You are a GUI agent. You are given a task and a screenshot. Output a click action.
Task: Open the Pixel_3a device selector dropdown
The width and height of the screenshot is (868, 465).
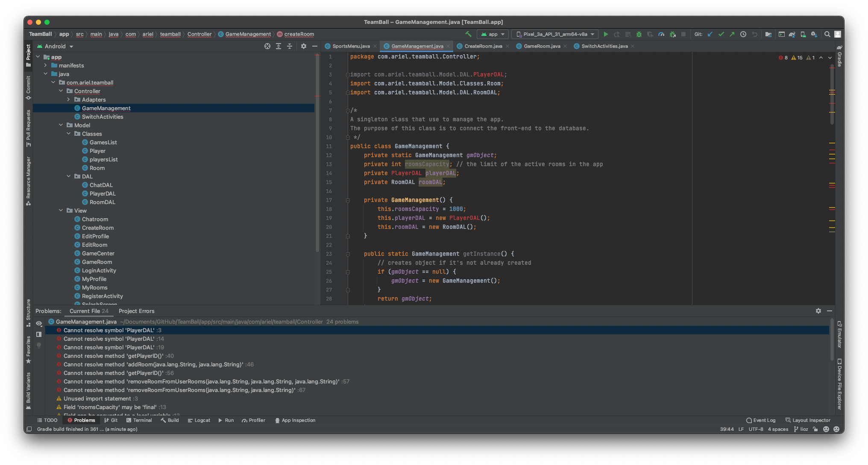pyautogui.click(x=555, y=34)
